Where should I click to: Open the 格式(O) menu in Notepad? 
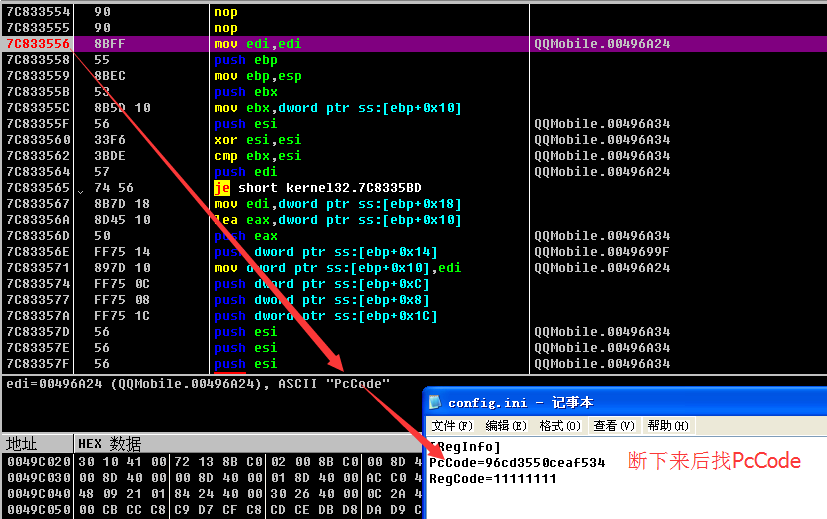(x=560, y=426)
